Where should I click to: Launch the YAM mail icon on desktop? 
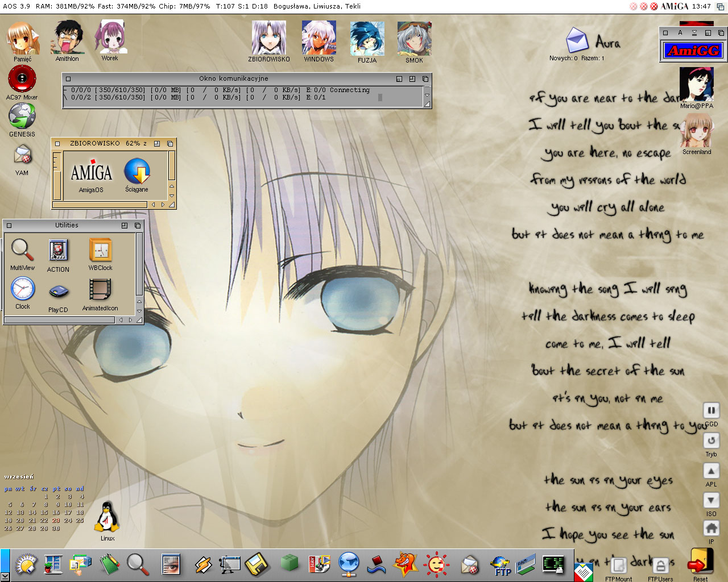[22, 155]
